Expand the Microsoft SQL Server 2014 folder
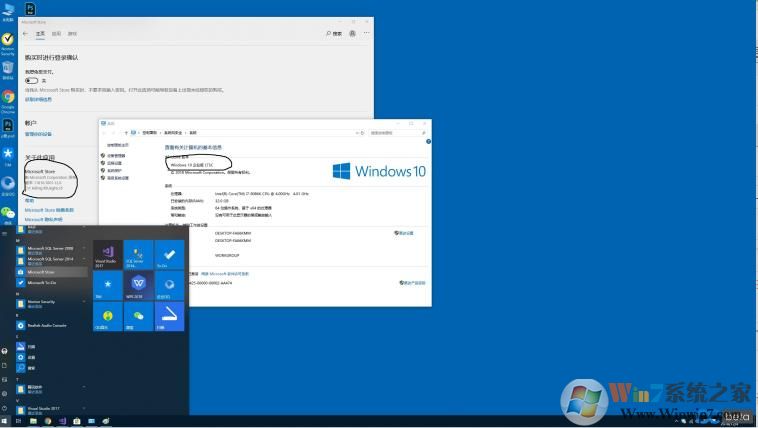This screenshot has width=758, height=428. tap(50, 260)
